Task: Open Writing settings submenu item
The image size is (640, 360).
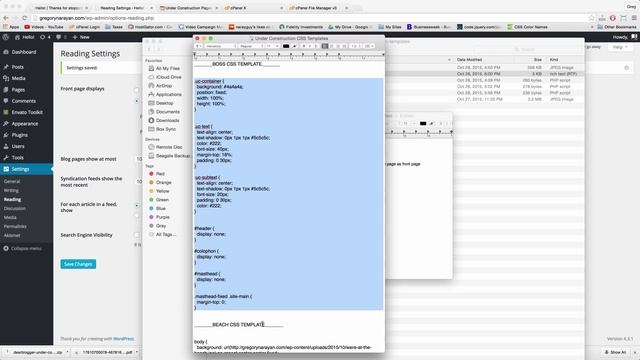Action: tap(11, 190)
